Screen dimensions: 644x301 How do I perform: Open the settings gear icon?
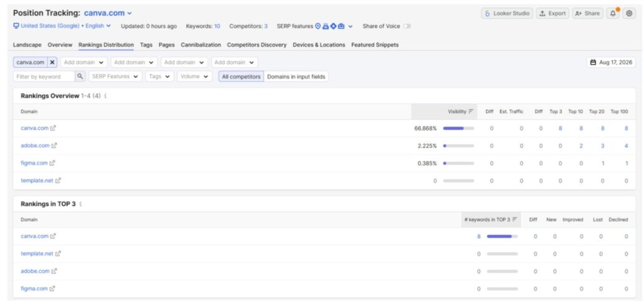[629, 14]
